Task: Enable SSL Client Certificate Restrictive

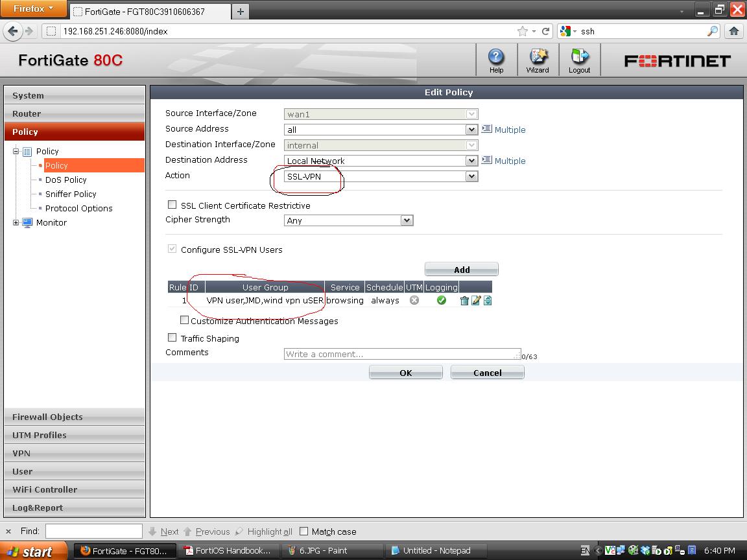Action: tap(172, 205)
